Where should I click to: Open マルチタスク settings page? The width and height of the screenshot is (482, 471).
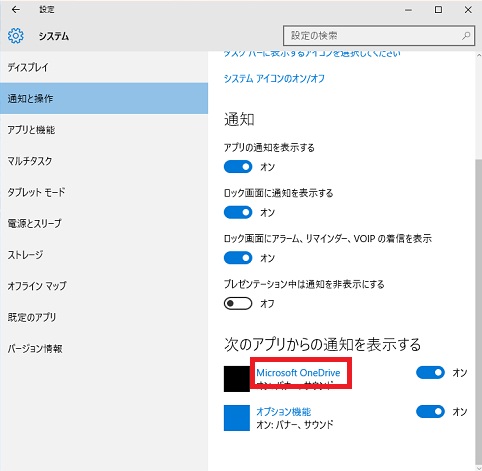click(x=104, y=161)
